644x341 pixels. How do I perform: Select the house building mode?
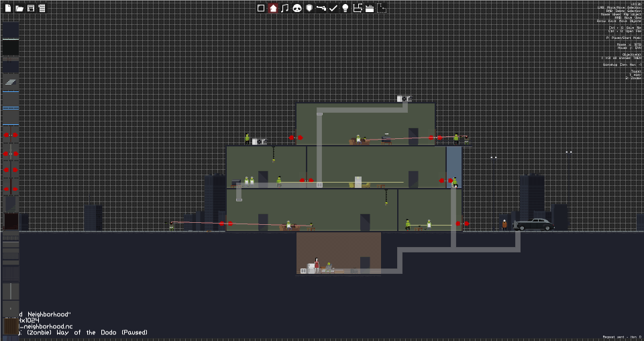coord(273,8)
